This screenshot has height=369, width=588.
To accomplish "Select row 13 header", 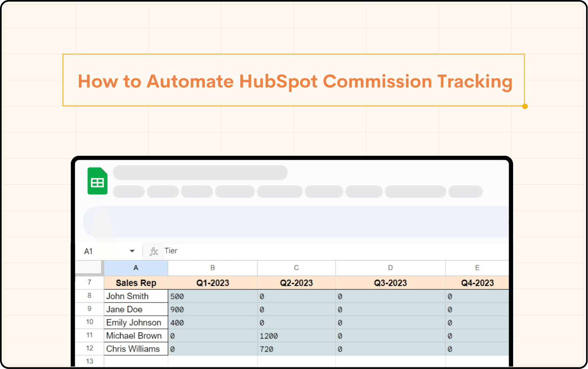I will (89, 361).
